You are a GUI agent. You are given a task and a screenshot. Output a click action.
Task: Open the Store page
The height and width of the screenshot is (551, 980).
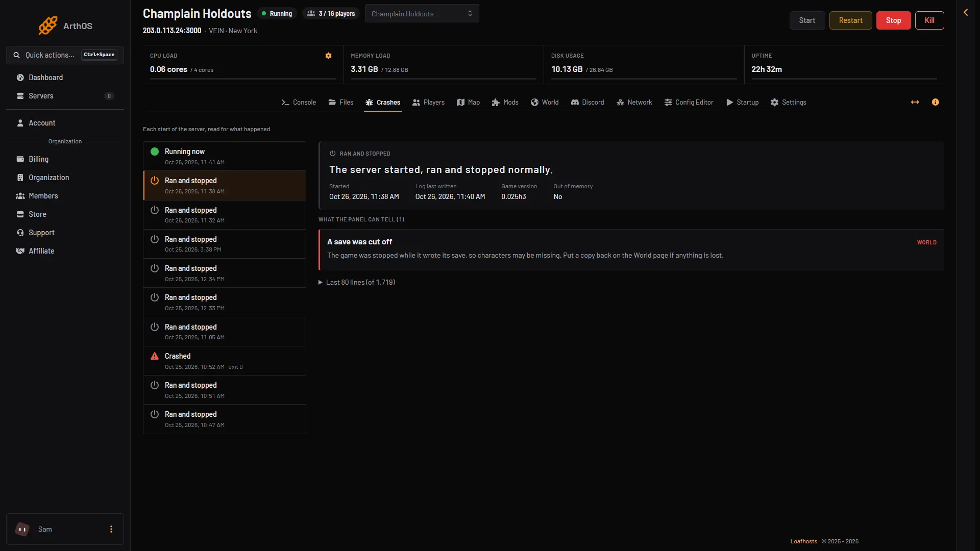pos(65,214)
